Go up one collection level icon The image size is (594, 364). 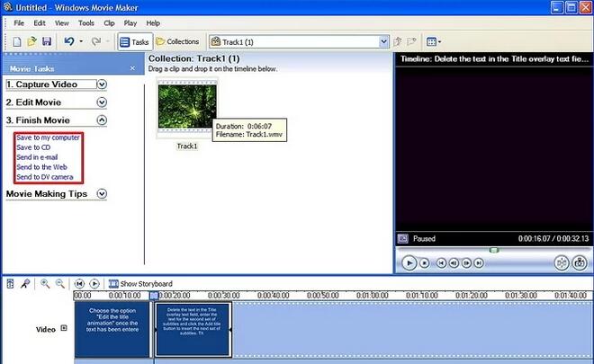(x=398, y=41)
